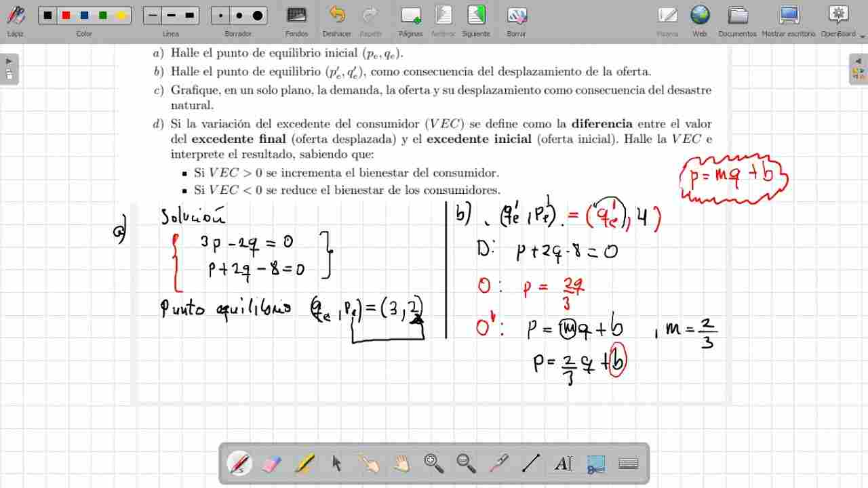Click Deshacer to undo last stroke
This screenshot has height=488, width=868.
337,20
